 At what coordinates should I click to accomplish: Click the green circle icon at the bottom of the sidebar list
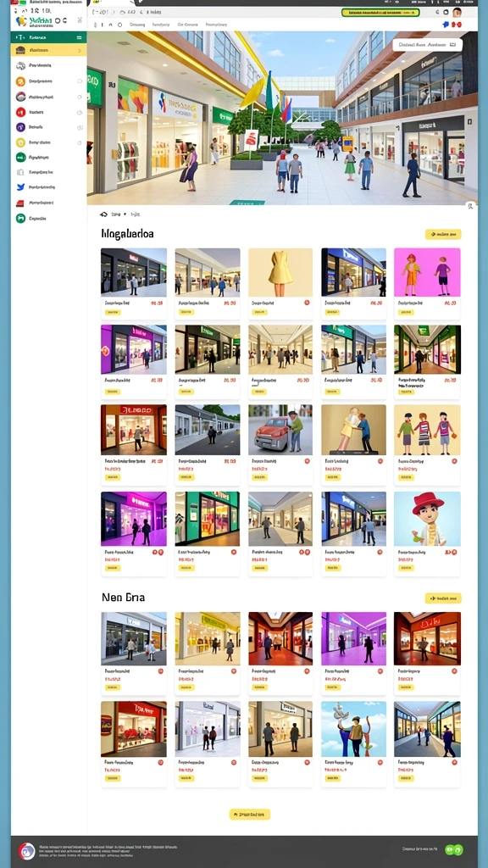pyautogui.click(x=20, y=218)
